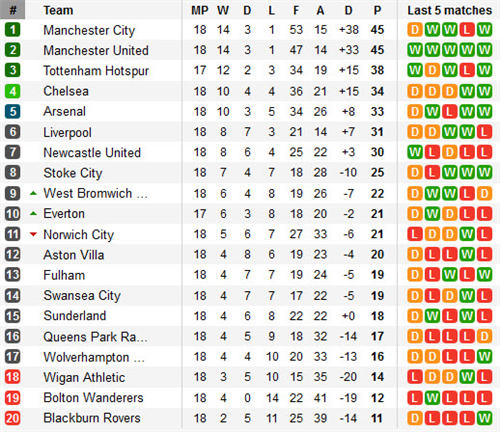Screen dimensions: 500x432
Task: Open the Queens Park Ra... team link
Action: click(95, 337)
